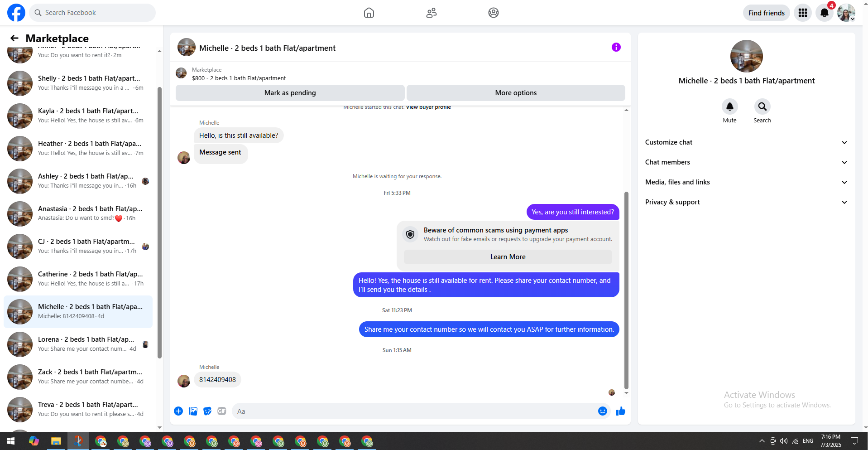868x450 pixels.
Task: Open Lorena conversation
Action: pos(78,344)
